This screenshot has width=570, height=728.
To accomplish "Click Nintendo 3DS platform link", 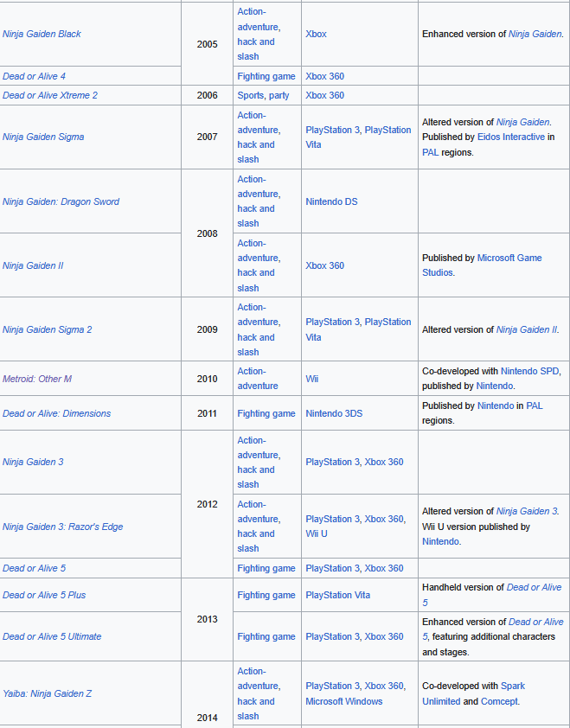I will click(x=334, y=413).
